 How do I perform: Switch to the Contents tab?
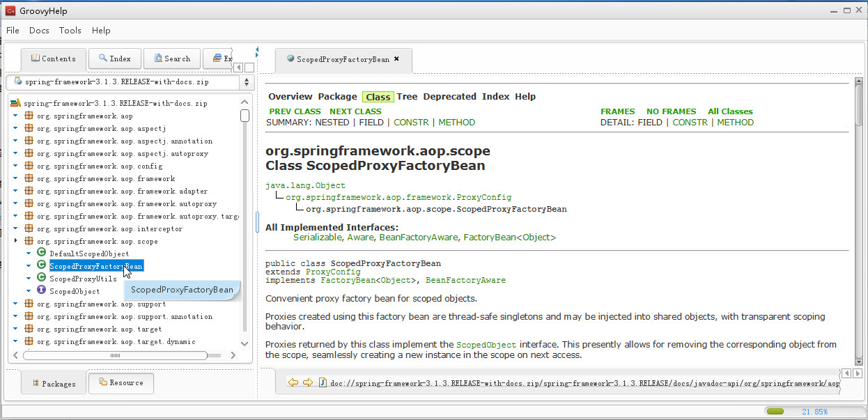(x=54, y=59)
